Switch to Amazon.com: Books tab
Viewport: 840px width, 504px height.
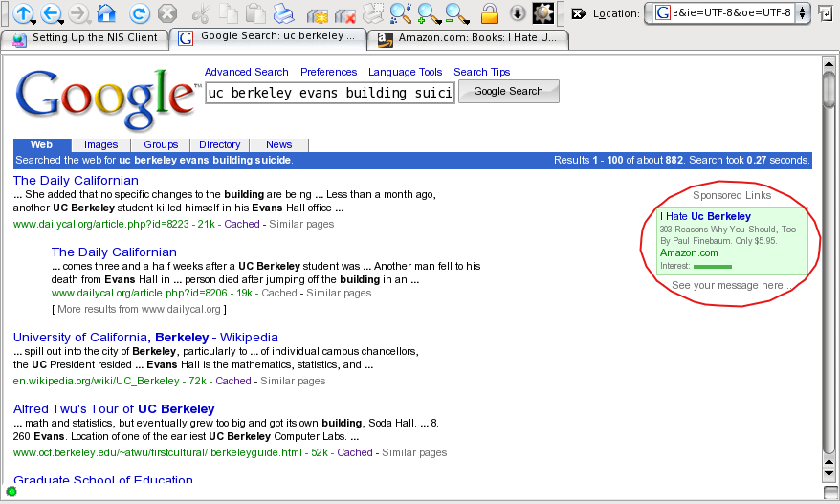(x=468, y=39)
